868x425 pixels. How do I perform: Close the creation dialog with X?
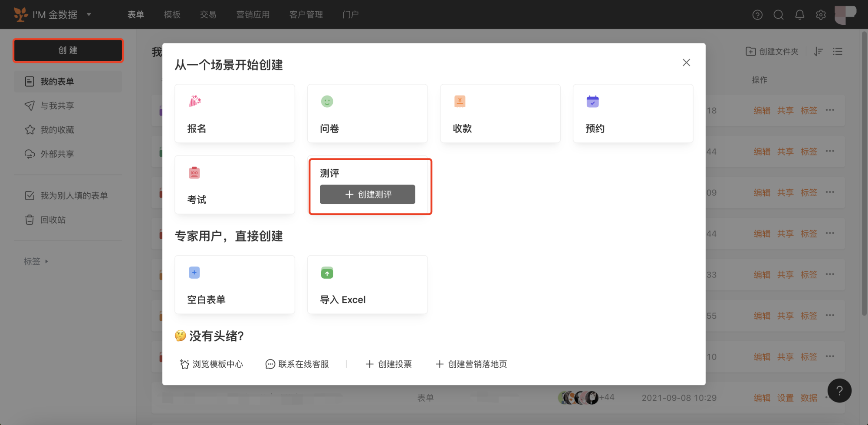(x=686, y=63)
